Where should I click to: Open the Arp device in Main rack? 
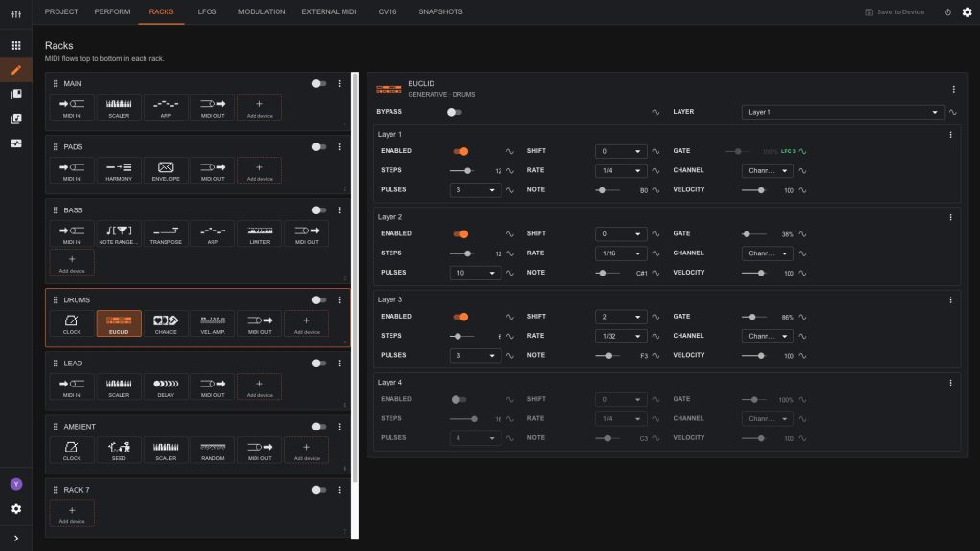click(x=166, y=107)
